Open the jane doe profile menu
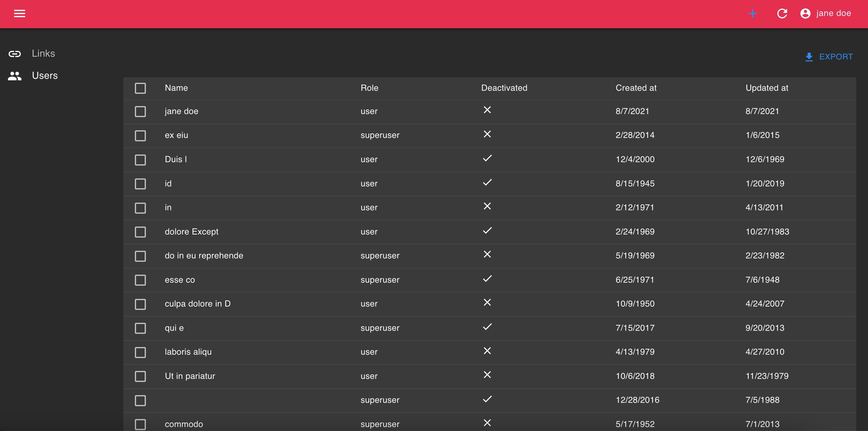This screenshot has height=431, width=868. click(833, 13)
